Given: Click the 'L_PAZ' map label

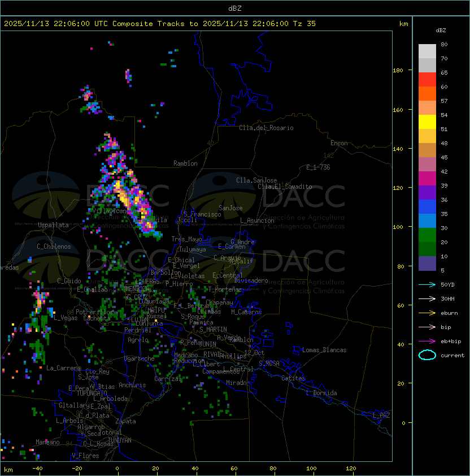Looking at the screenshot, I should [381, 416].
